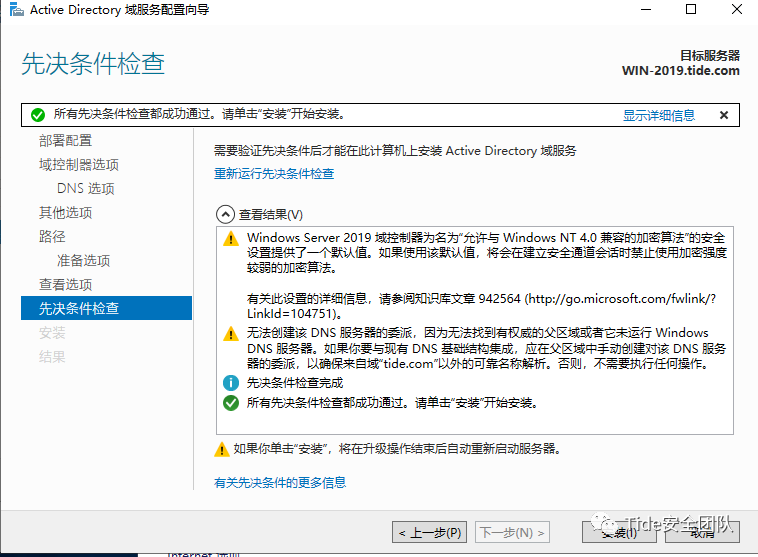The height and width of the screenshot is (557, 758).
Task: Click the warning icon for DNS delegation message
Action: coord(231,334)
